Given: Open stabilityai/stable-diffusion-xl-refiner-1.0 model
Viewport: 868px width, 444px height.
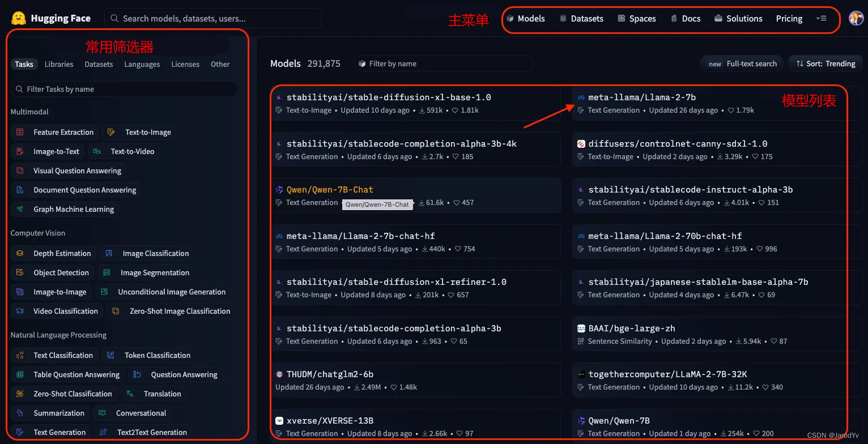Looking at the screenshot, I should click(416, 287).
